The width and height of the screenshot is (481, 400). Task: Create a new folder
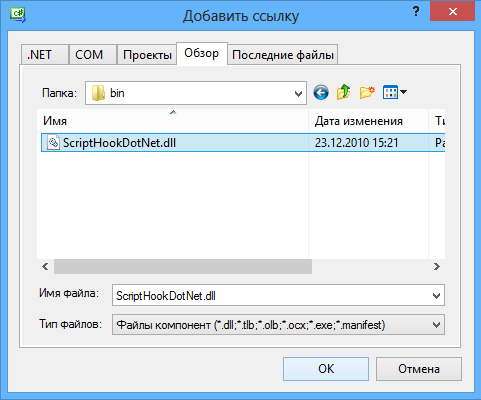[367, 92]
